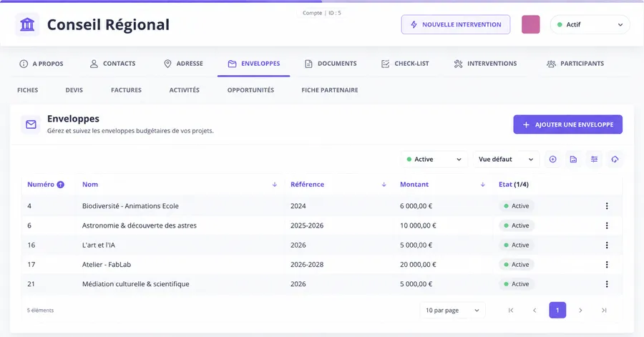Click the cloud sync icon in table toolbar
The image size is (644, 337).
tap(615, 160)
